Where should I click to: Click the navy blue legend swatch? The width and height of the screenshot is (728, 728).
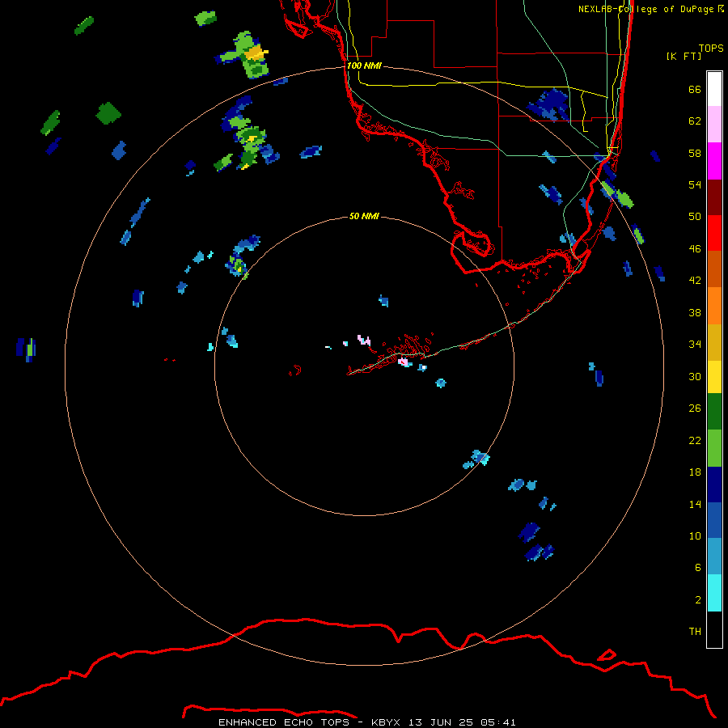coord(714,485)
